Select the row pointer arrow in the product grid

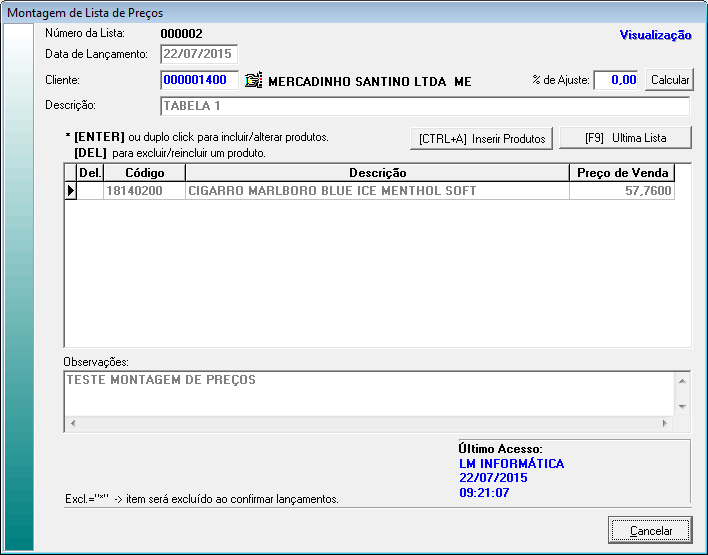pos(71,191)
